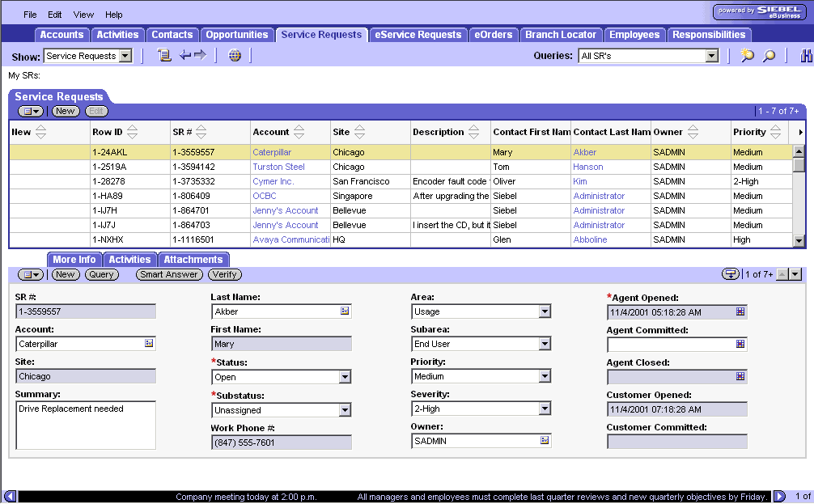
Task: Open the View menu
Action: [83, 15]
